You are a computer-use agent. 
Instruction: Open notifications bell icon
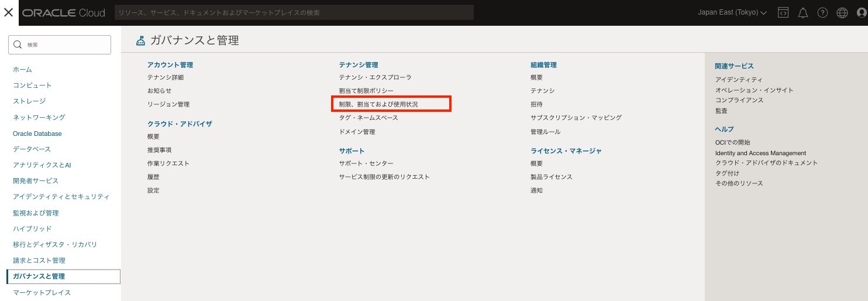tap(803, 13)
